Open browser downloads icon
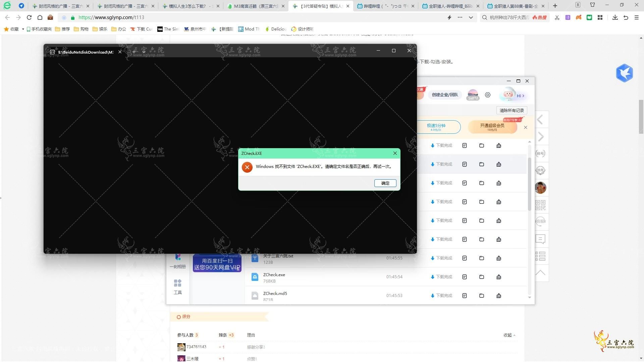The image size is (644, 362). (615, 17)
